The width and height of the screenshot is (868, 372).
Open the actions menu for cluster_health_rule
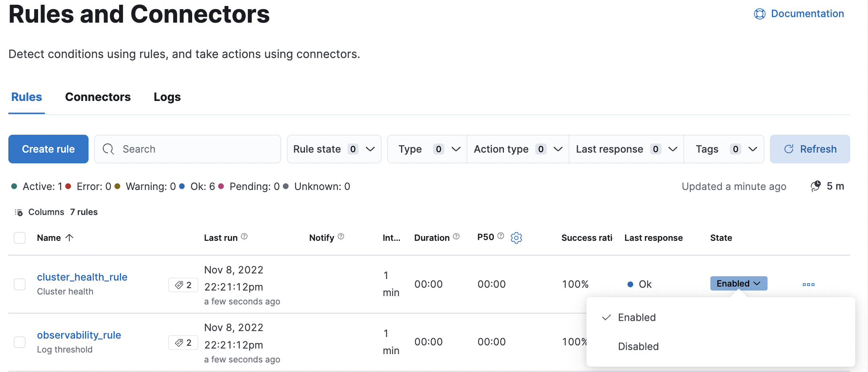click(x=808, y=284)
